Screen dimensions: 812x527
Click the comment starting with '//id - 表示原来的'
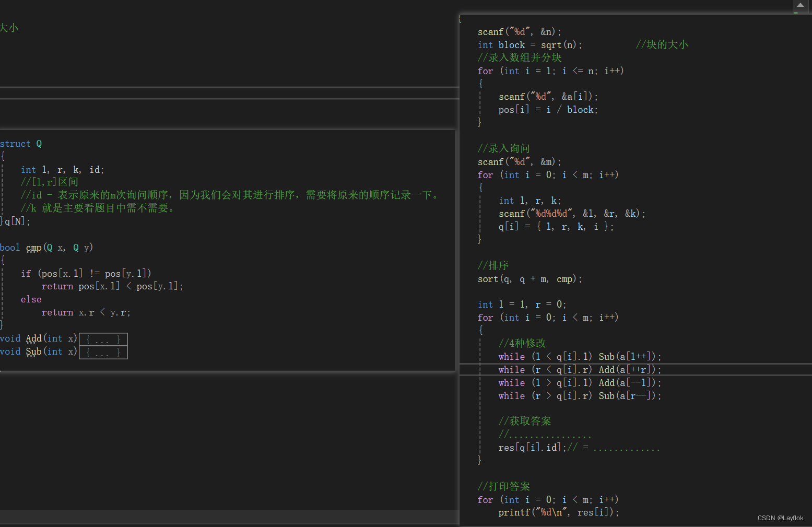pyautogui.click(x=231, y=195)
